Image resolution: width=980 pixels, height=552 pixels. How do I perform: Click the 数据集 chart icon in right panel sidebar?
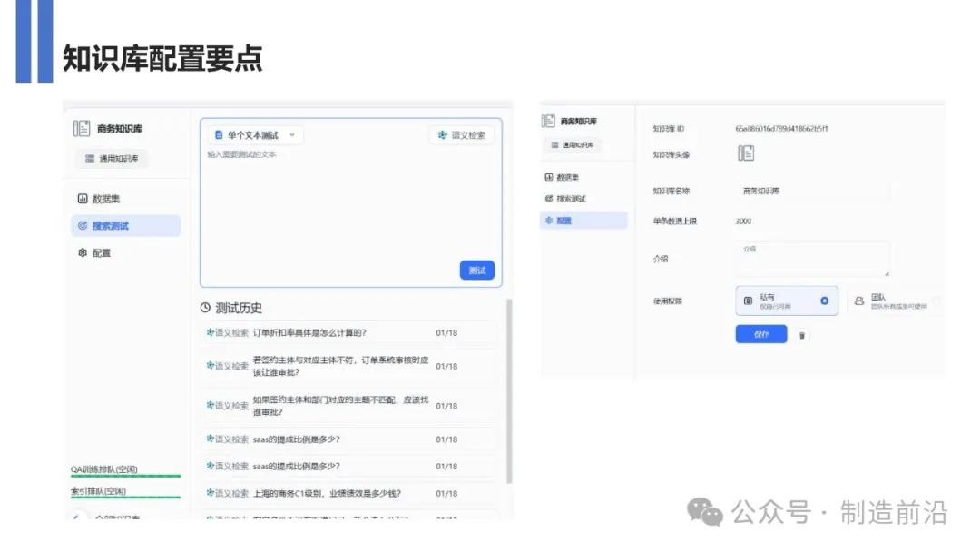[x=548, y=177]
